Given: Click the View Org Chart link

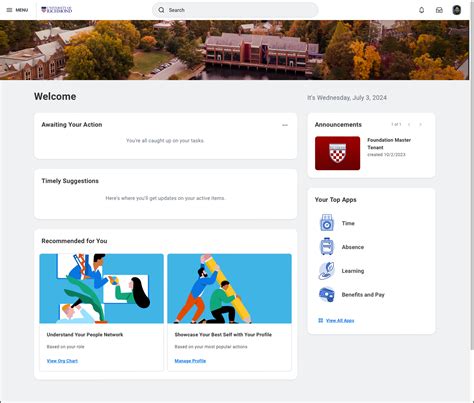Looking at the screenshot, I should pos(62,361).
